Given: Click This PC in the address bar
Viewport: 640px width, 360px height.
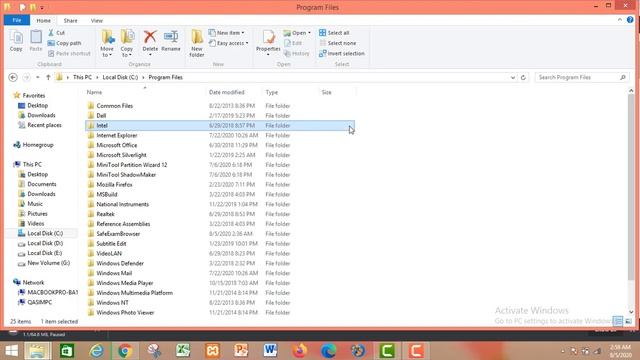Looking at the screenshot, I should click(82, 77).
